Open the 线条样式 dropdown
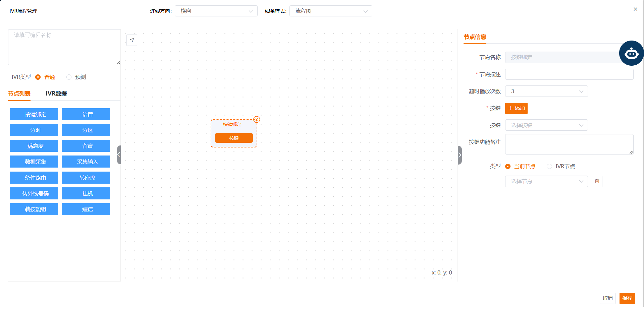The width and height of the screenshot is (644, 309). pyautogui.click(x=331, y=11)
